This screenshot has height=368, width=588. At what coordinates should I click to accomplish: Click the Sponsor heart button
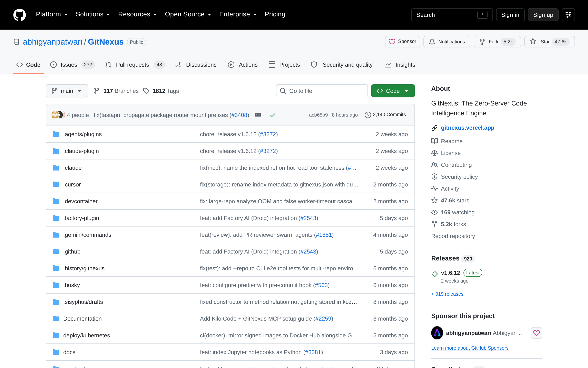click(x=402, y=42)
